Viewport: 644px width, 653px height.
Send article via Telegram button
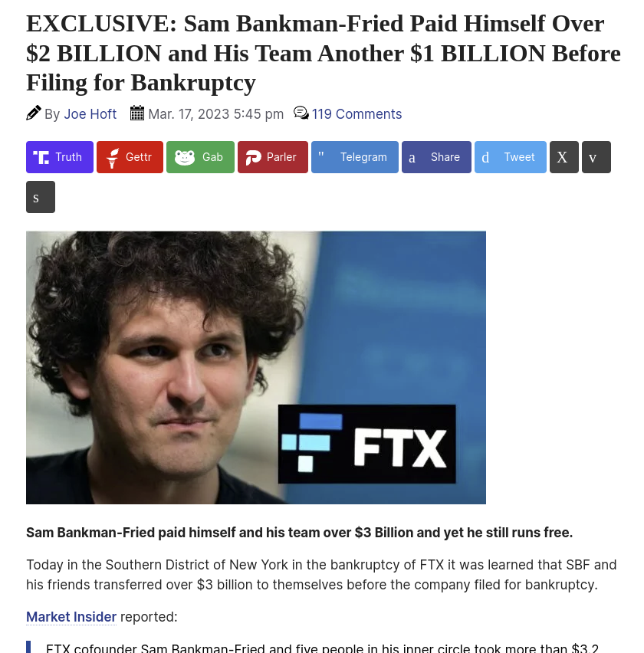(355, 157)
